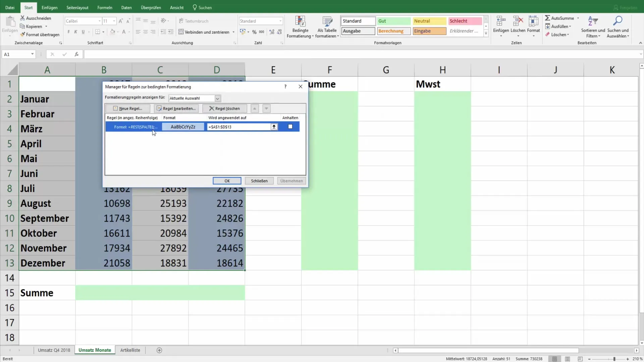Open the Seitenlayout tab

click(77, 7)
